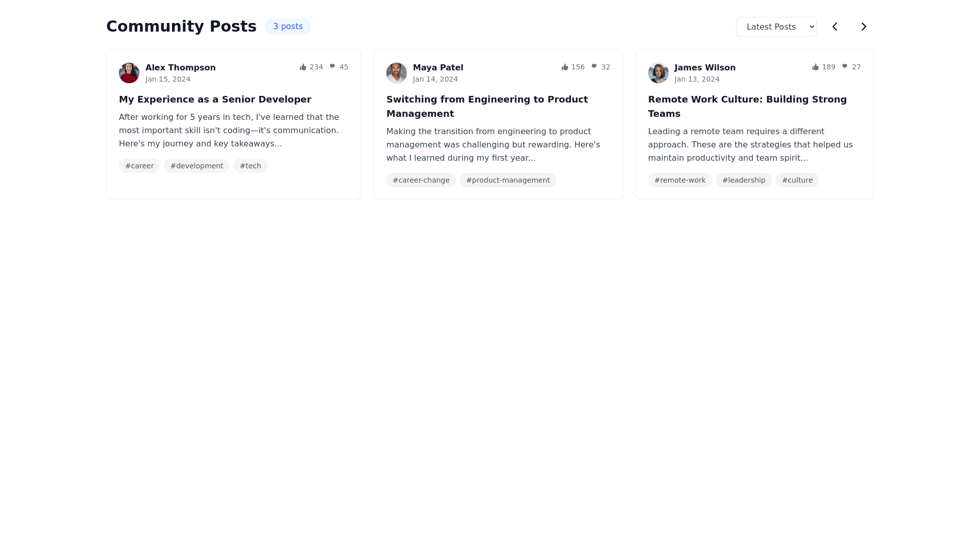Like James Wilson's post with thumbs-up icon

(x=815, y=67)
